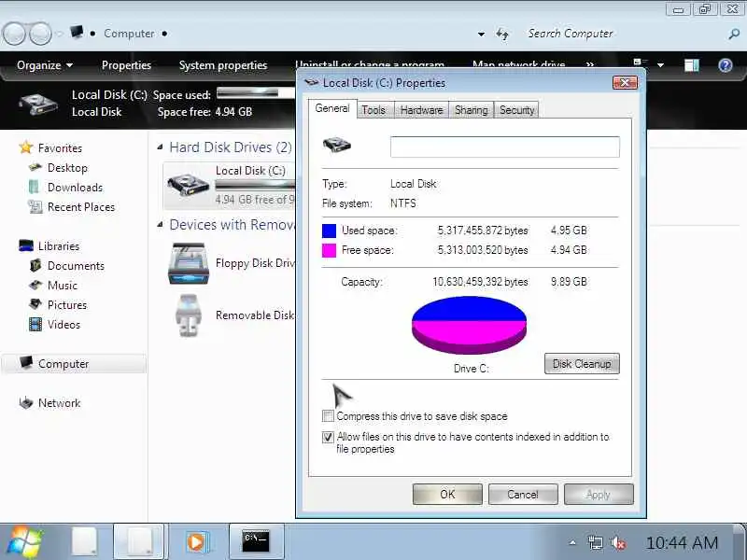Click the Videos library icon

pyautogui.click(x=35, y=324)
